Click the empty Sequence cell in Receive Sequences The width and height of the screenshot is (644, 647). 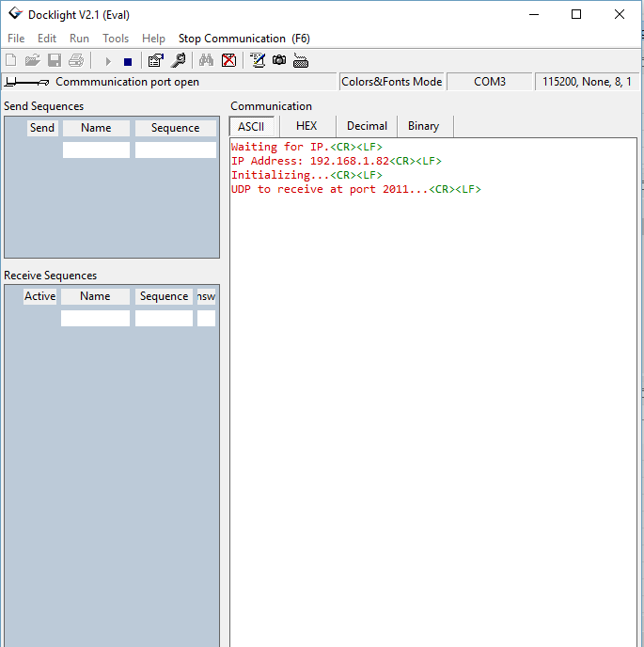(x=164, y=318)
